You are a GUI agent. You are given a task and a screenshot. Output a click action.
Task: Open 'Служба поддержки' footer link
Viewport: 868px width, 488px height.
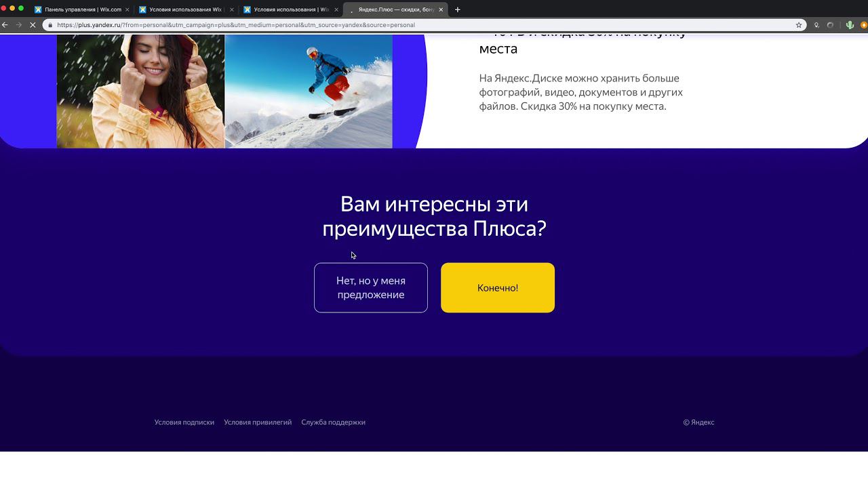333,422
